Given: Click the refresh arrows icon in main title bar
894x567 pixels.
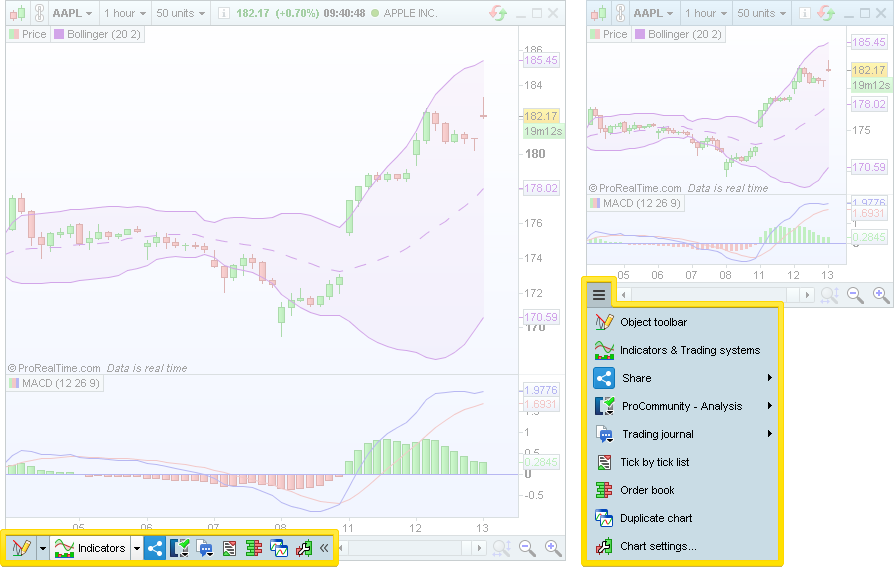Looking at the screenshot, I should tap(497, 13).
